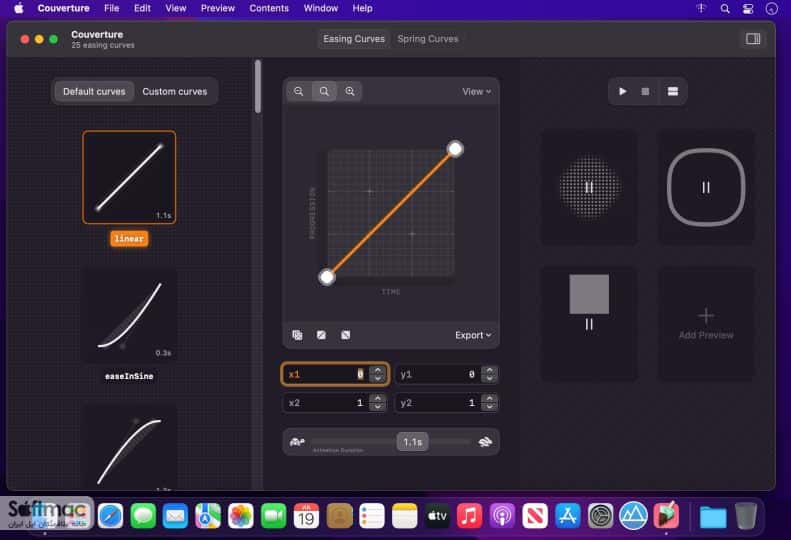Click the x1 stepper arrows

pyautogui.click(x=378, y=374)
